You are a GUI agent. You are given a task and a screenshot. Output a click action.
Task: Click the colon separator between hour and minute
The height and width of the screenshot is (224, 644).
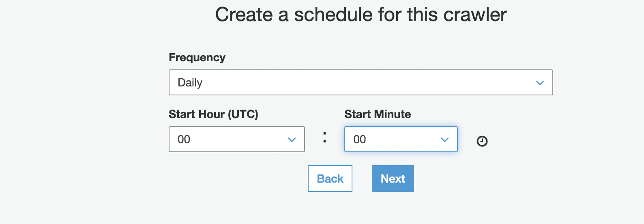pyautogui.click(x=324, y=137)
